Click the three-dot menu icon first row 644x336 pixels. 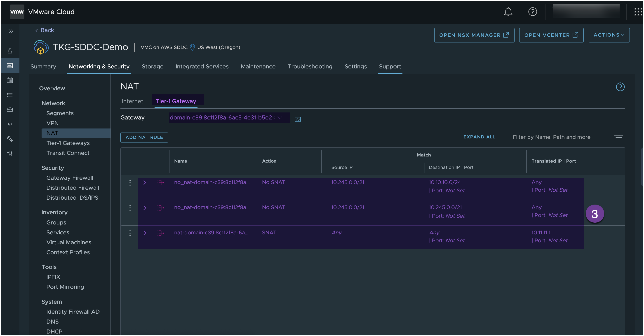pos(130,183)
